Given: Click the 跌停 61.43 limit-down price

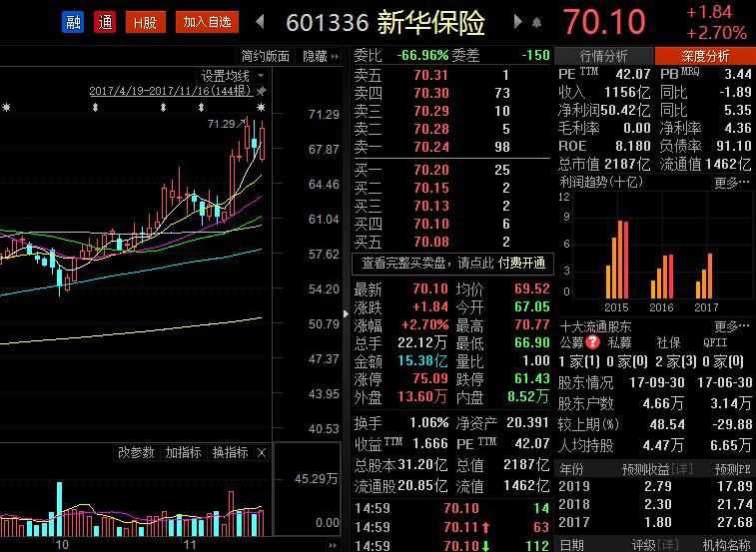Looking at the screenshot, I should (532, 379).
